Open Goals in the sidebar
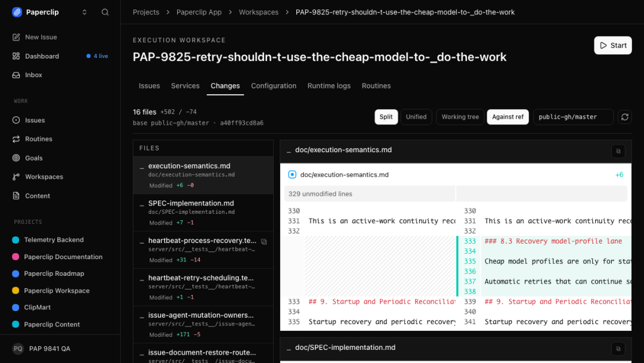This screenshot has width=644, height=363. click(x=33, y=158)
